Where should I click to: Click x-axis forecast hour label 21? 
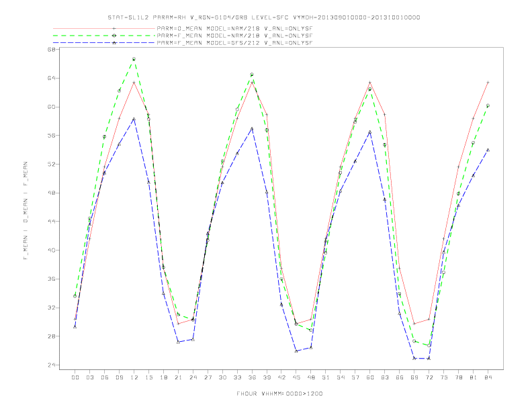178,377
